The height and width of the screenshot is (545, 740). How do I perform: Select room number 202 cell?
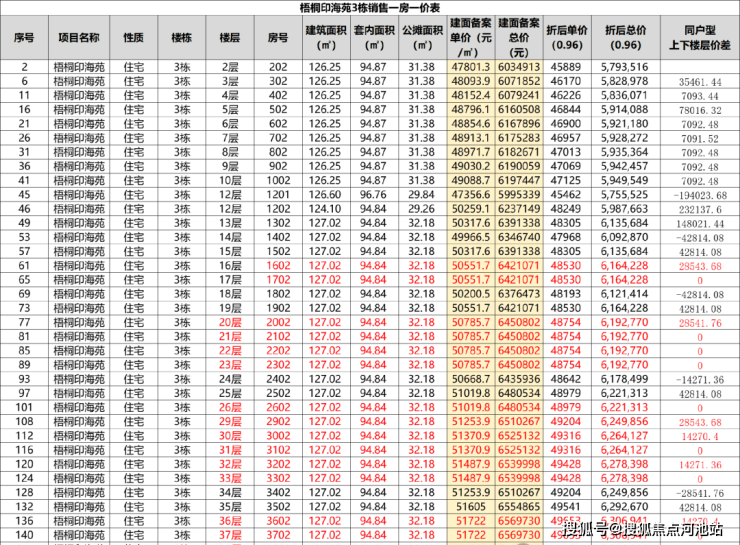pos(278,67)
